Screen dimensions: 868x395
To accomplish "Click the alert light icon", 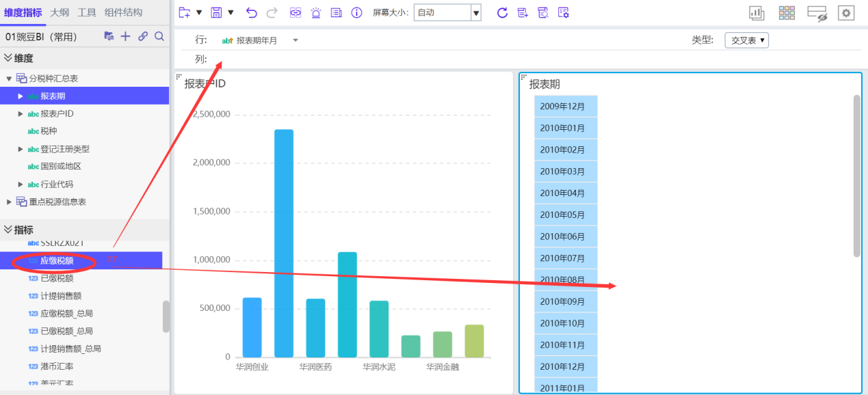I will (x=315, y=12).
